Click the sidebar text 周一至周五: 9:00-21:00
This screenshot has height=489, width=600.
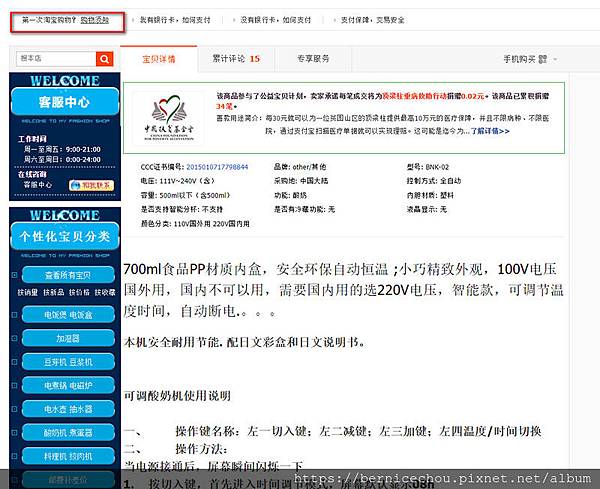pyautogui.click(x=62, y=149)
